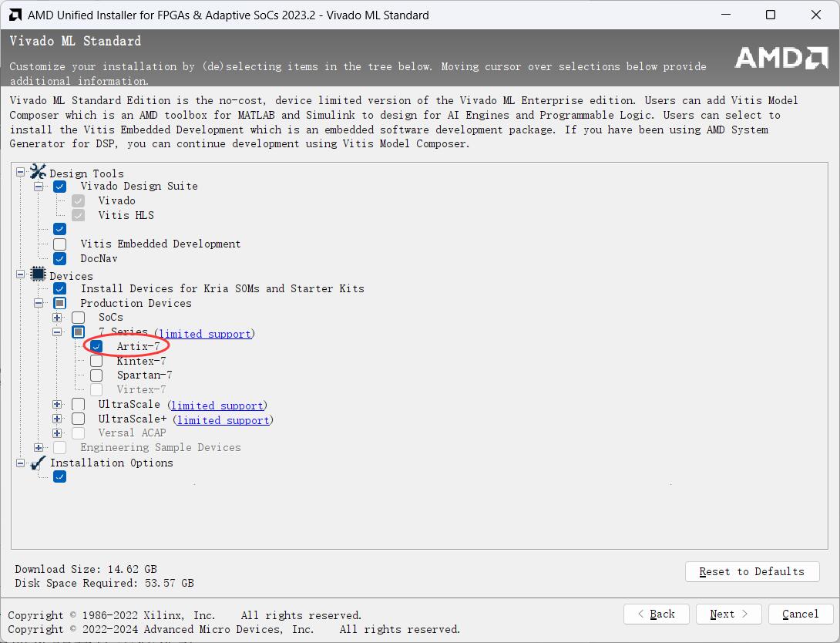Uncheck the Artix-7 device checkbox

pos(96,346)
